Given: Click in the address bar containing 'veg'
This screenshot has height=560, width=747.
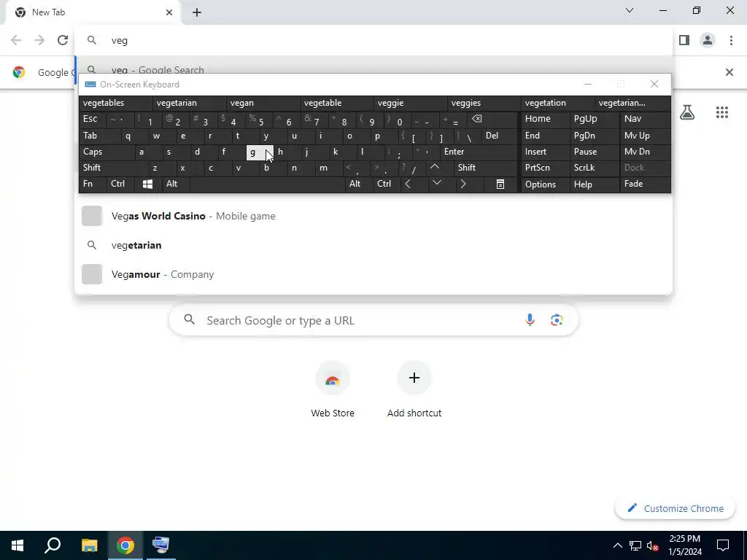Looking at the screenshot, I should click(x=373, y=41).
